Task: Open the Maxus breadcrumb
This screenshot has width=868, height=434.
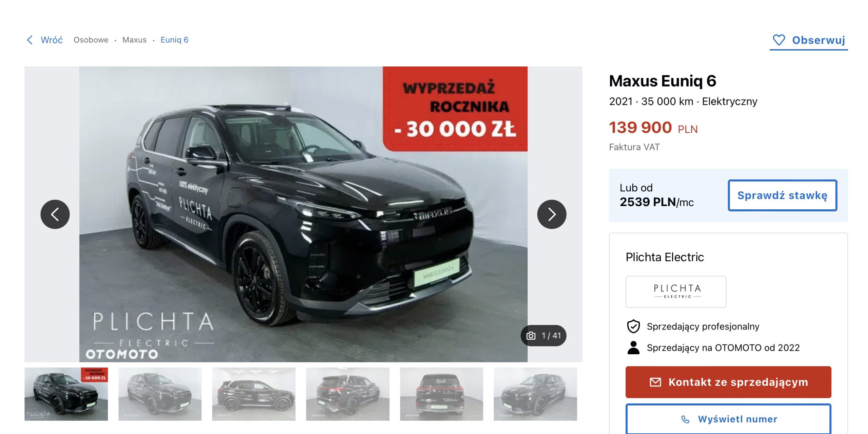Action: [134, 40]
